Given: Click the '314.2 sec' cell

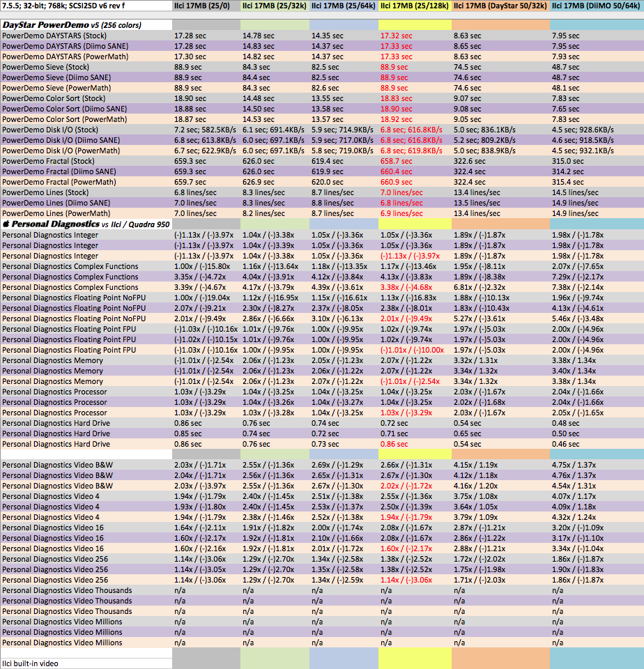Looking at the screenshot, I should (567, 171).
